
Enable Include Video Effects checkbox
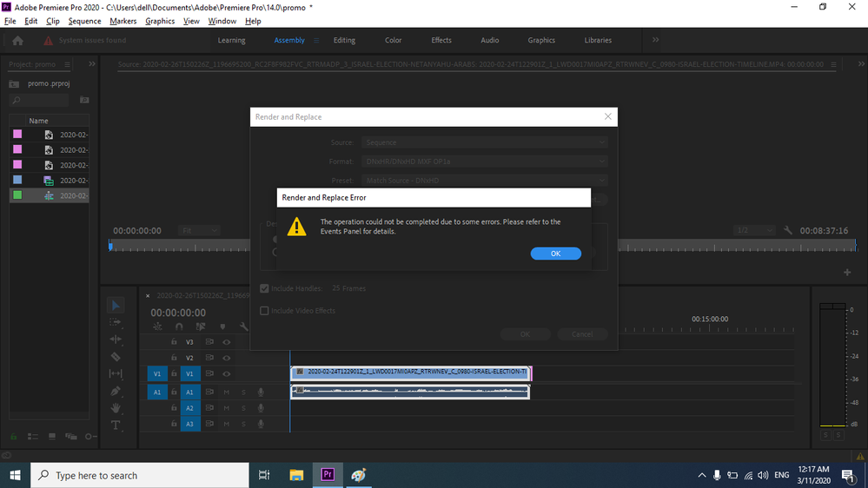tap(264, 310)
